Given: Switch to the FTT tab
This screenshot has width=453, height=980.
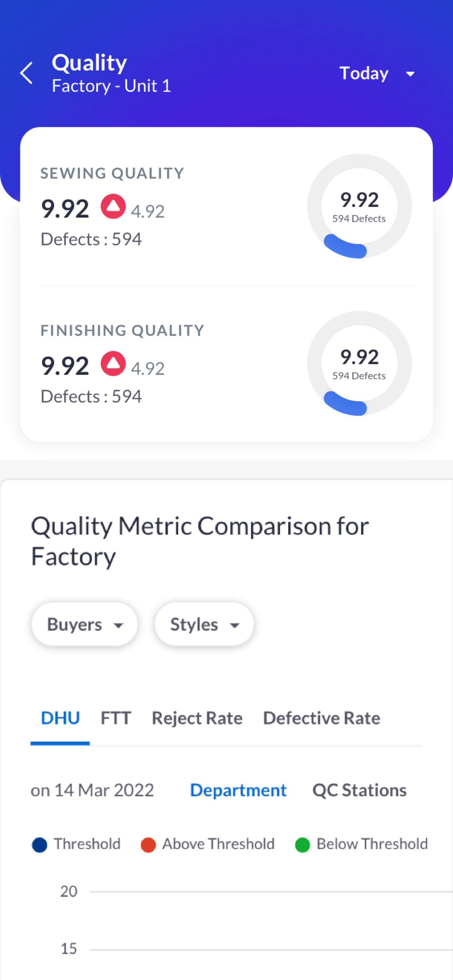Looking at the screenshot, I should [116, 718].
